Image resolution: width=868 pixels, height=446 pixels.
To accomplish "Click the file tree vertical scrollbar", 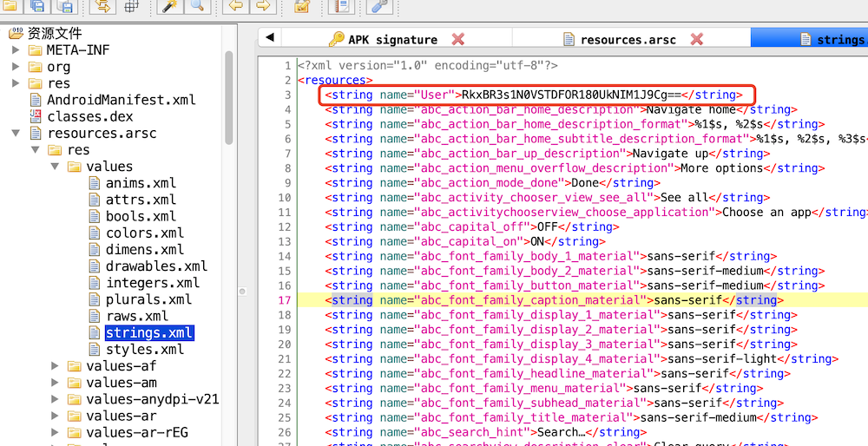I will [228, 97].
